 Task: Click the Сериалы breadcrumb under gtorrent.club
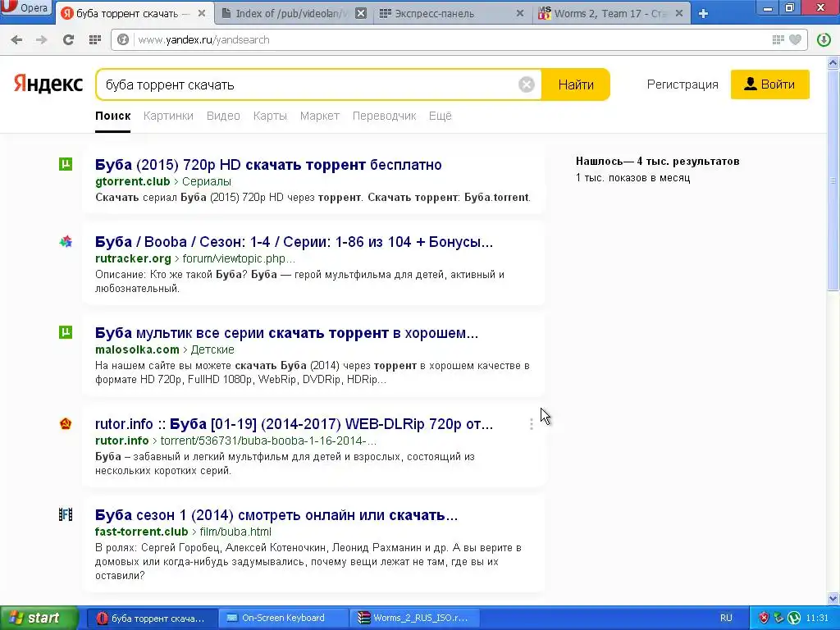tap(207, 181)
